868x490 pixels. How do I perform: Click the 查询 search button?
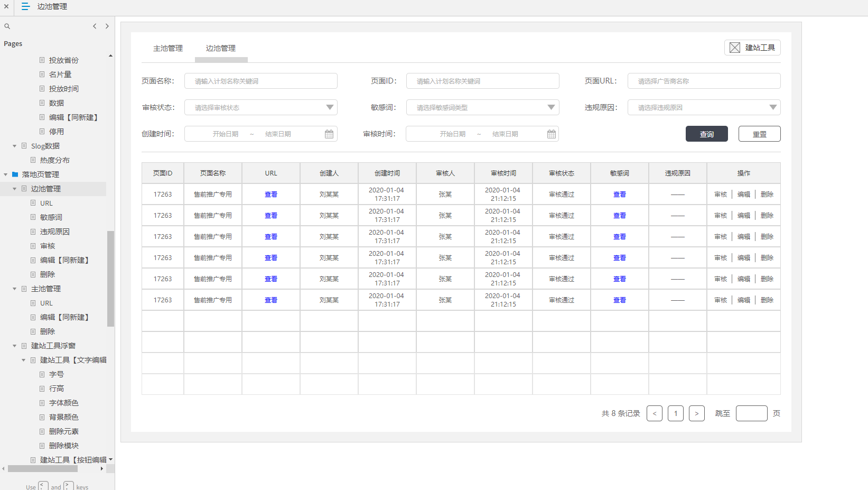(706, 134)
